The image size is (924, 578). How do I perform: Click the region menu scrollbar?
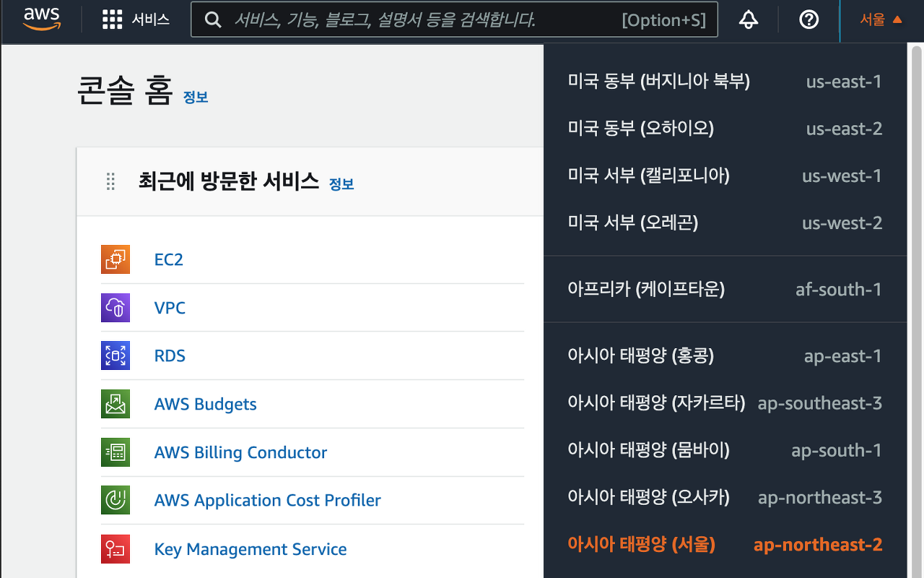point(915,311)
